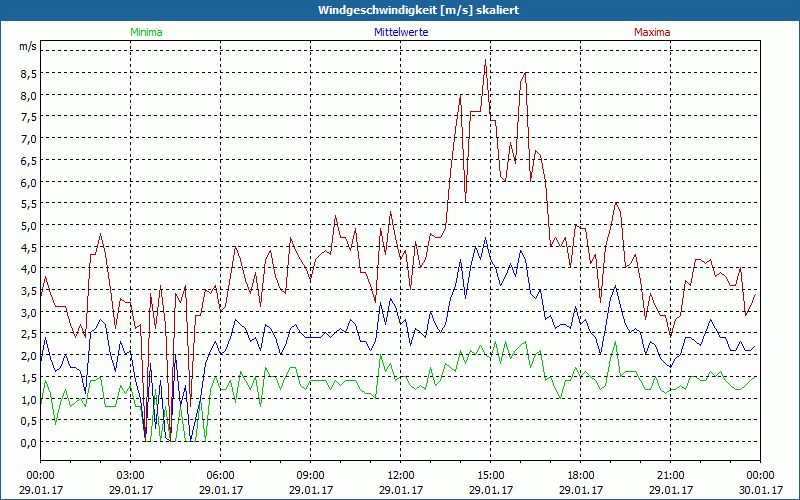This screenshot has width=800, height=500.
Task: Click the green Minima legend label
Action: pyautogui.click(x=146, y=32)
